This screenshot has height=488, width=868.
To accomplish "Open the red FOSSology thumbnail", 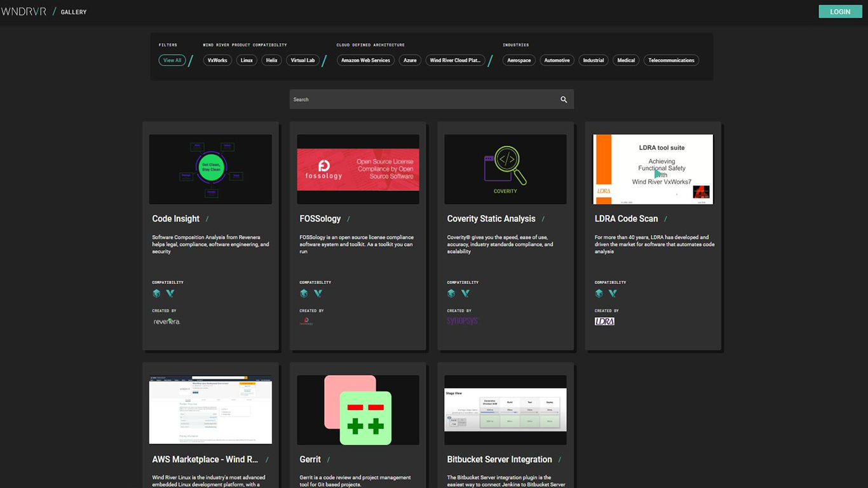I will [358, 169].
